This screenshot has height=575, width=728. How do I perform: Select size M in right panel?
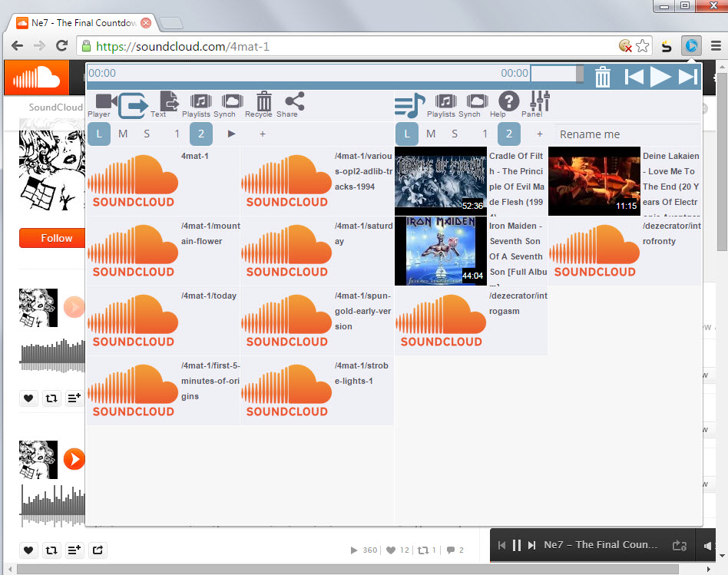pyautogui.click(x=431, y=134)
